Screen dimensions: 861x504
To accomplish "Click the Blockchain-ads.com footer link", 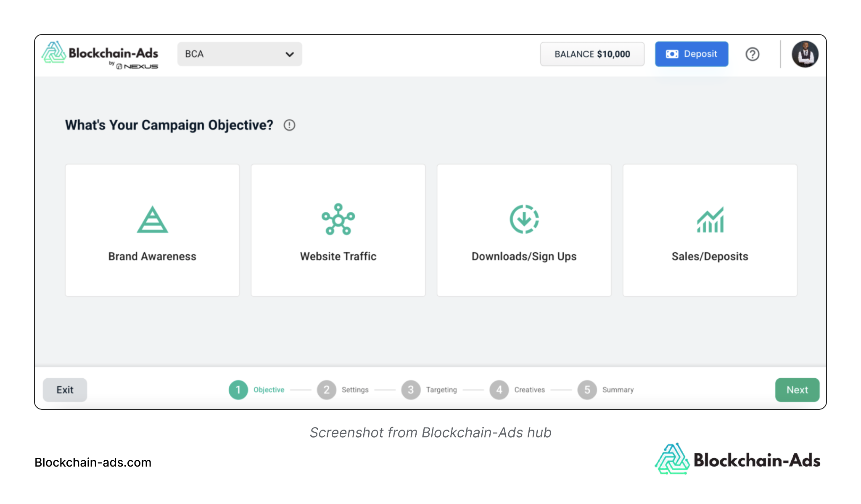I will (x=93, y=462).
